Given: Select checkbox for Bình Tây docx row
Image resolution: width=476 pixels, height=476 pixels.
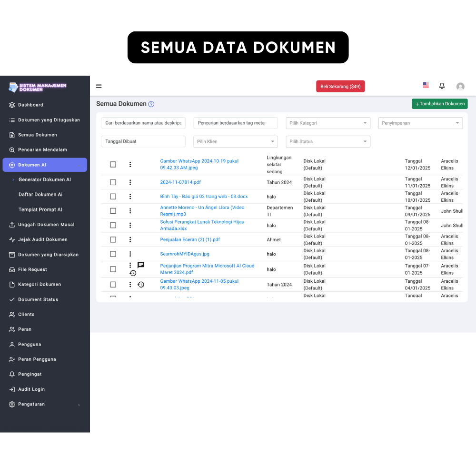Looking at the screenshot, I should (113, 197).
